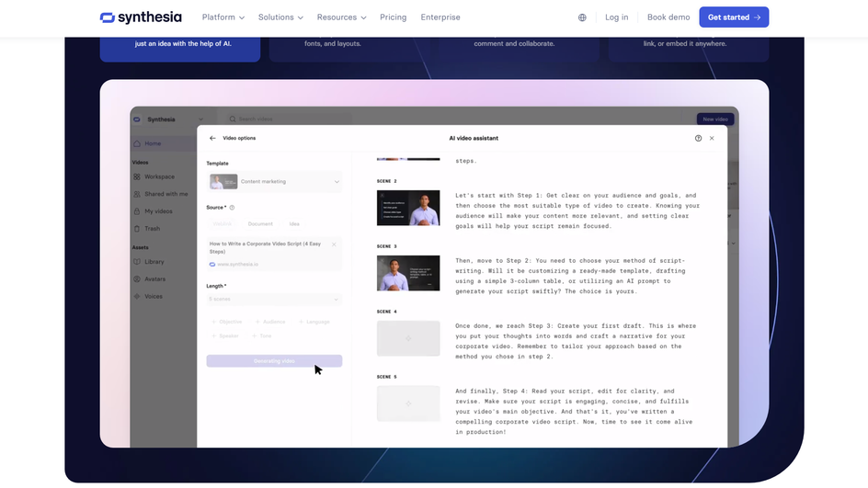Click the Shared with me icon
Image resolution: width=868 pixels, height=488 pixels.
coord(137,194)
